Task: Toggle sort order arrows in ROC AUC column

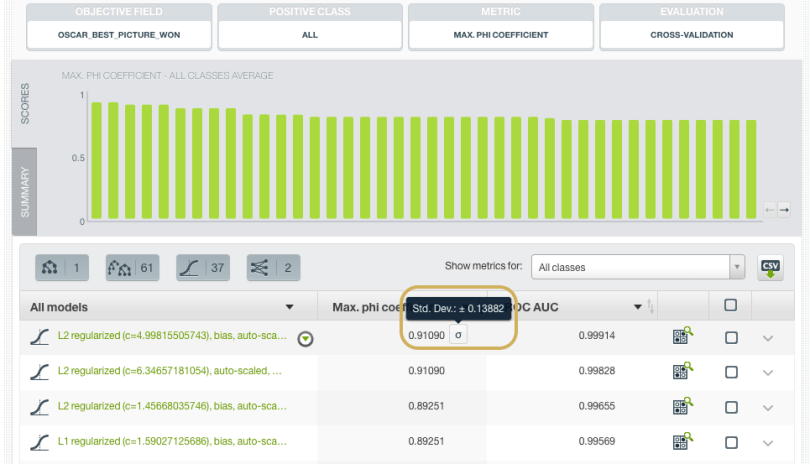Action: (x=650, y=307)
